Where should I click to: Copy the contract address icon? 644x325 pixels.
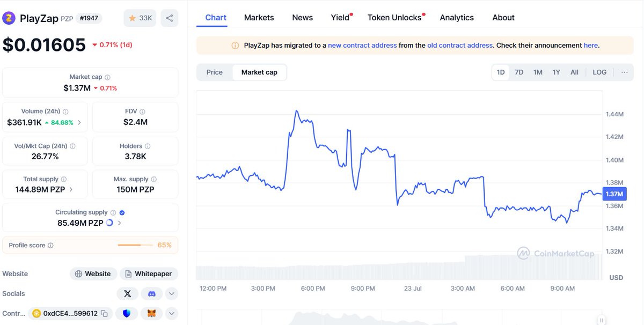point(104,313)
